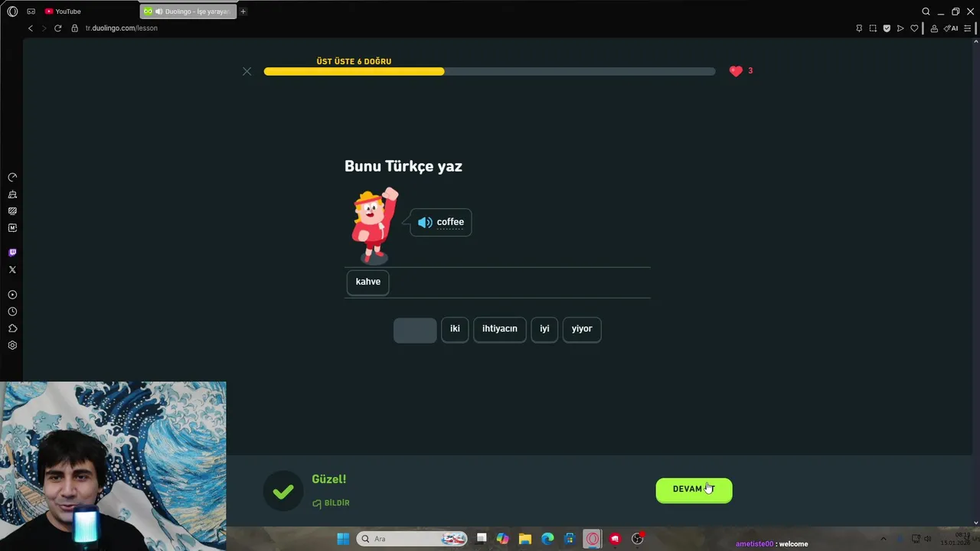Launch Microsoft Edge from taskbar
The image size is (980, 551).
click(547, 539)
